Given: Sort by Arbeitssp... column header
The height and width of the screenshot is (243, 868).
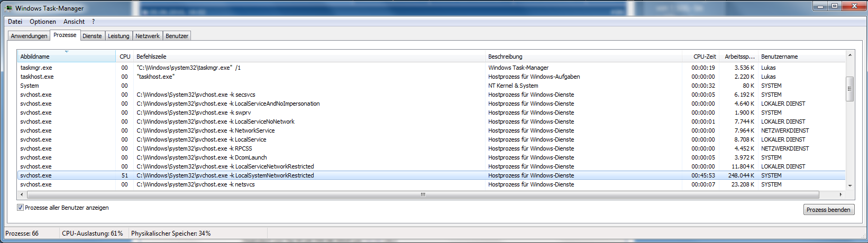Looking at the screenshot, I should (x=739, y=57).
